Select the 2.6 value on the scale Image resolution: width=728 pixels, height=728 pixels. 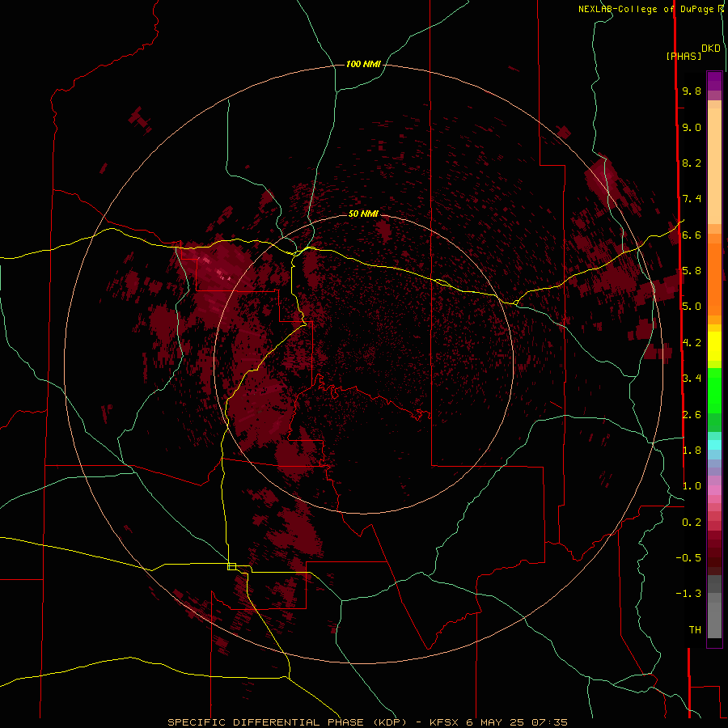pyautogui.click(x=692, y=415)
